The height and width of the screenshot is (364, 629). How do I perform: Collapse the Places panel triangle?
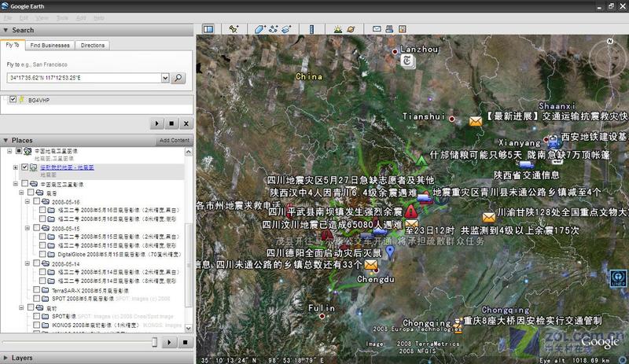(x=6, y=140)
